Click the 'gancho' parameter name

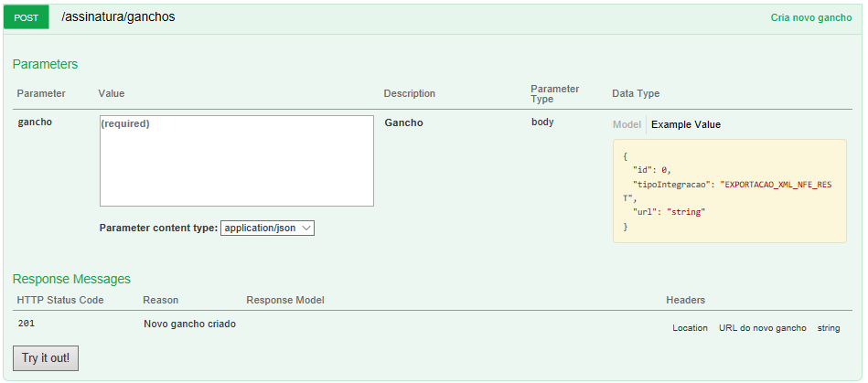35,122
